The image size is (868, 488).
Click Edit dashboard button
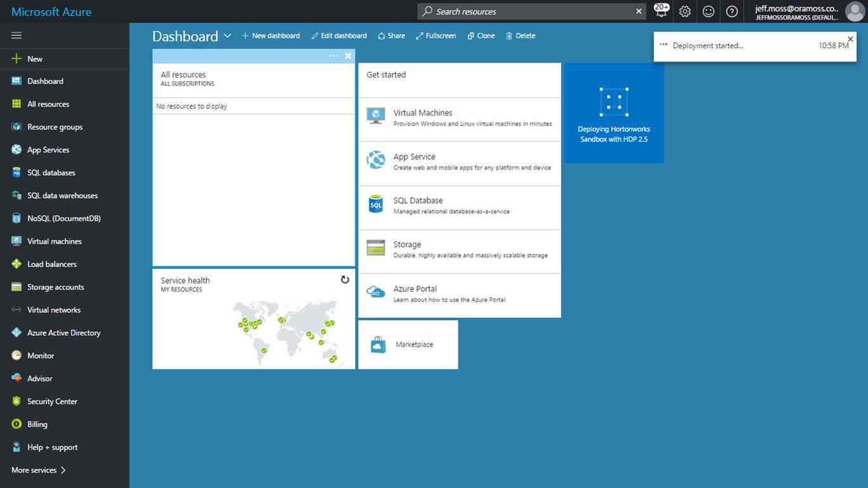(339, 36)
